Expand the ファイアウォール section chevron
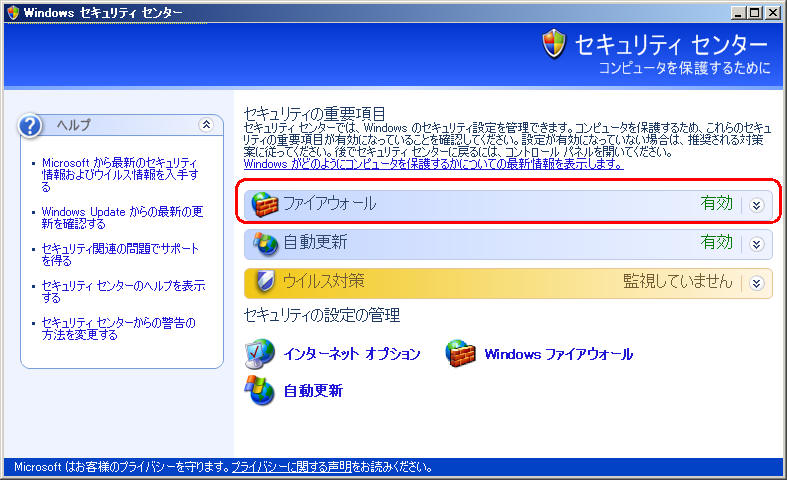The image size is (787, 480). coord(757,204)
